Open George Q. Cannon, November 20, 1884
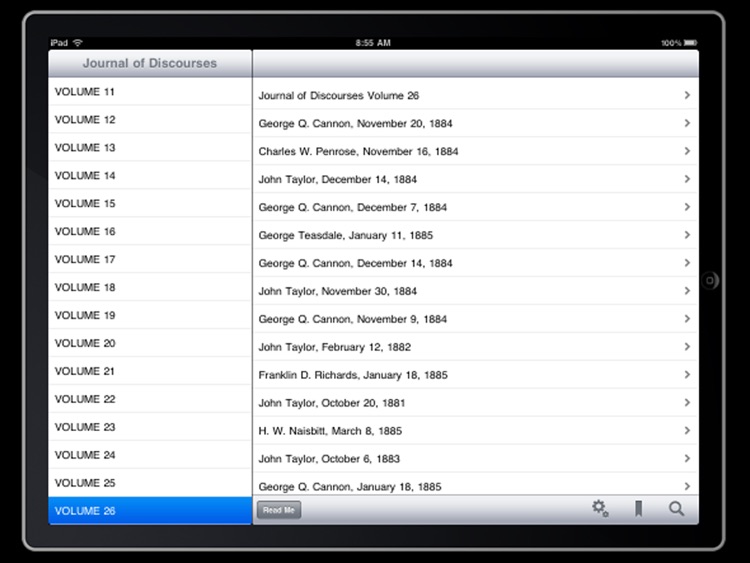 coord(475,123)
